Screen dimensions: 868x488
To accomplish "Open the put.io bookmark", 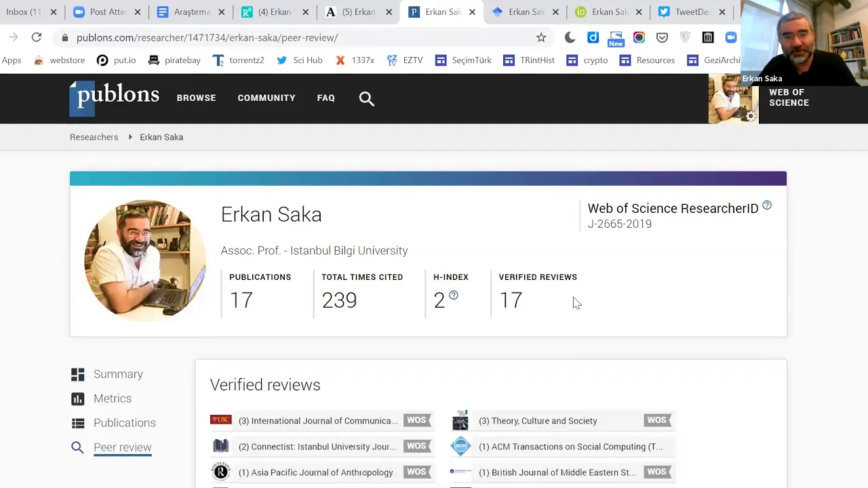I will coord(116,60).
